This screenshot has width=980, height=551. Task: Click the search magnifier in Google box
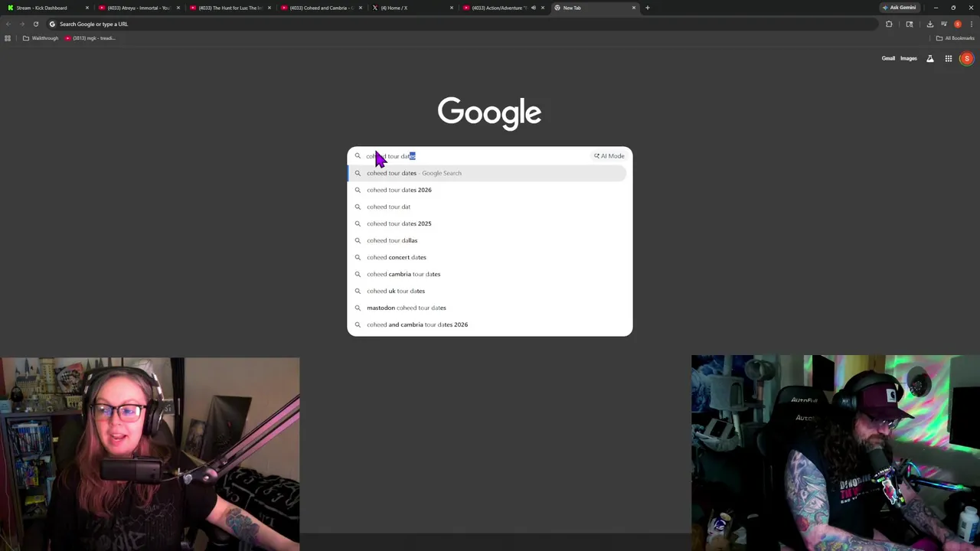click(358, 156)
